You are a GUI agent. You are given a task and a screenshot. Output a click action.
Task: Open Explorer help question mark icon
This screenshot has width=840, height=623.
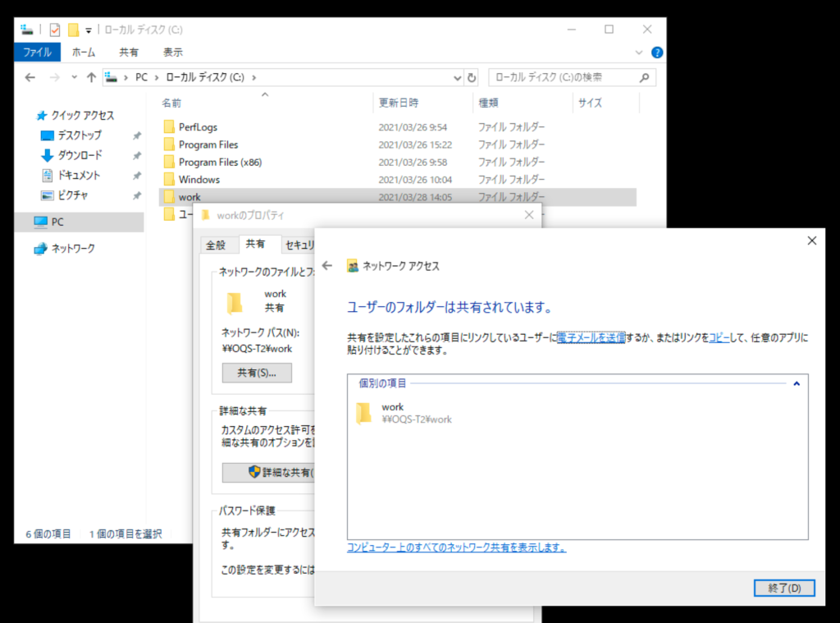pyautogui.click(x=656, y=52)
